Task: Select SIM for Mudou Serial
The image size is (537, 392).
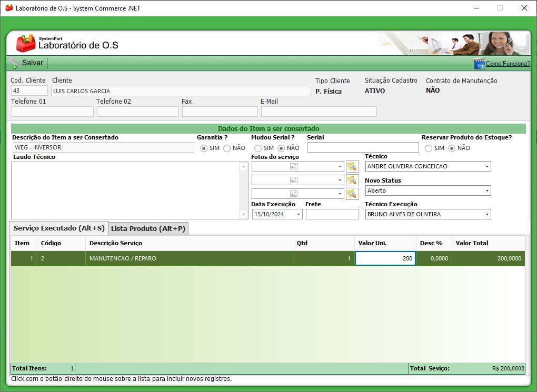Action: coord(258,148)
